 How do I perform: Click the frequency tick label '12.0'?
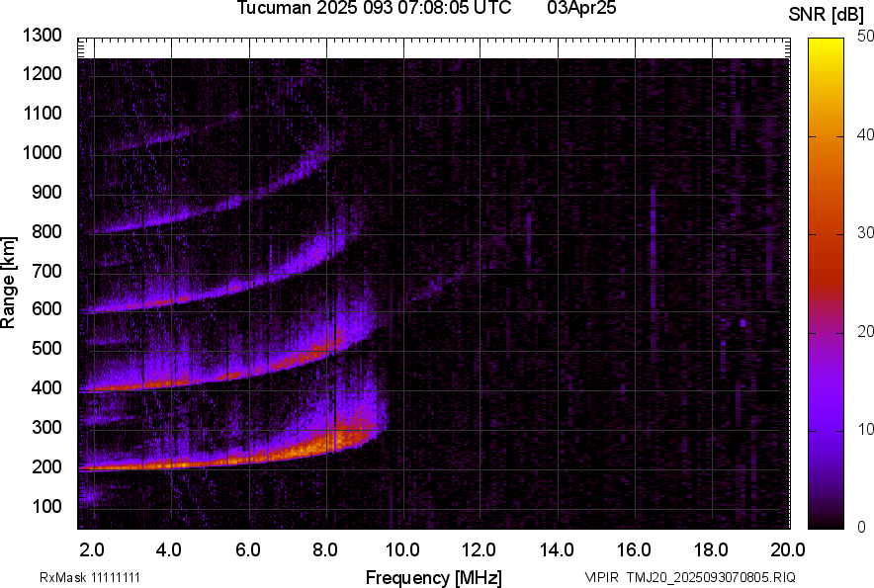pos(479,550)
